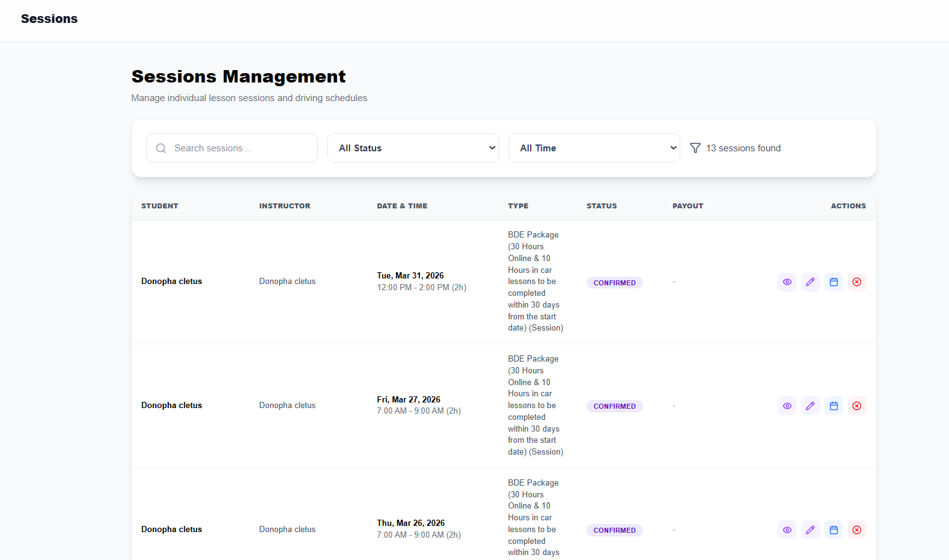Cancel the Thu, Mar 26 session
The height and width of the screenshot is (560, 949).
(857, 530)
